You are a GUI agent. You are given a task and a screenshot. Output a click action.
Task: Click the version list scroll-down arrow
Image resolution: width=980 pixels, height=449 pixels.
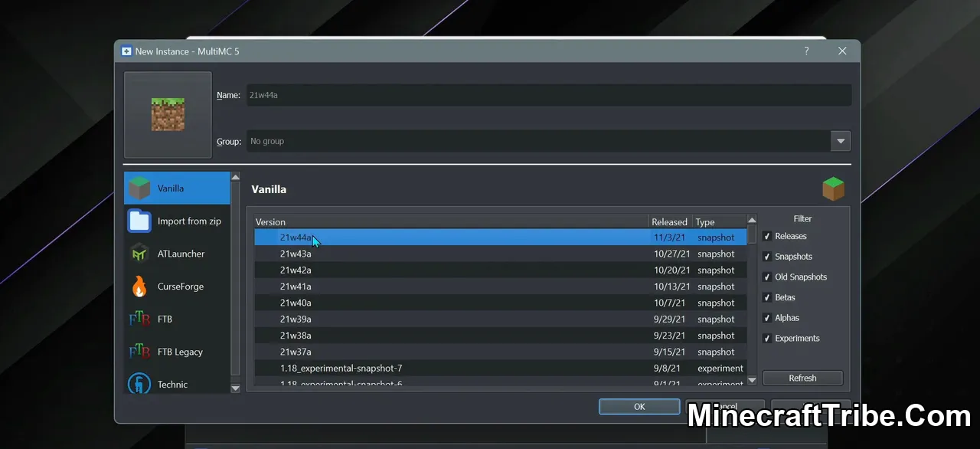point(752,380)
